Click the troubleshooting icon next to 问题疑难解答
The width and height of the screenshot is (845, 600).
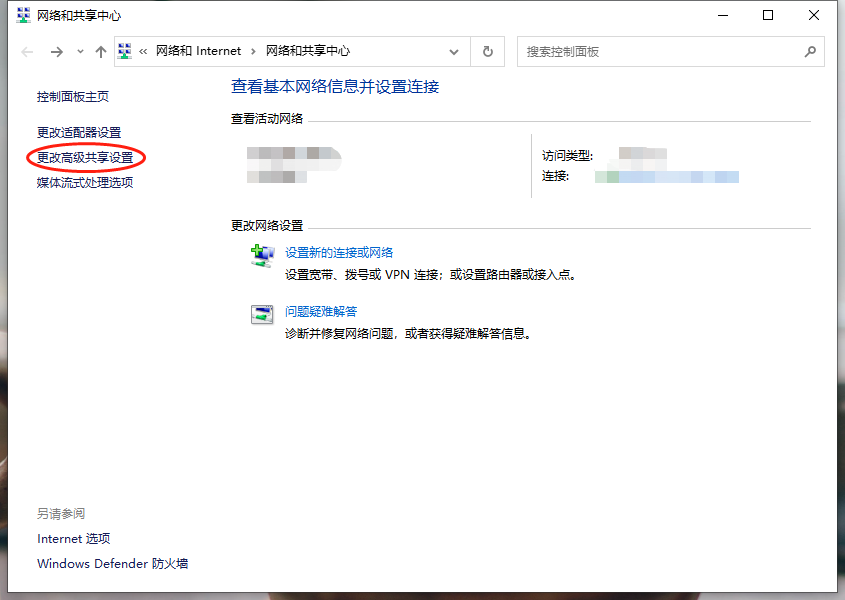(262, 314)
